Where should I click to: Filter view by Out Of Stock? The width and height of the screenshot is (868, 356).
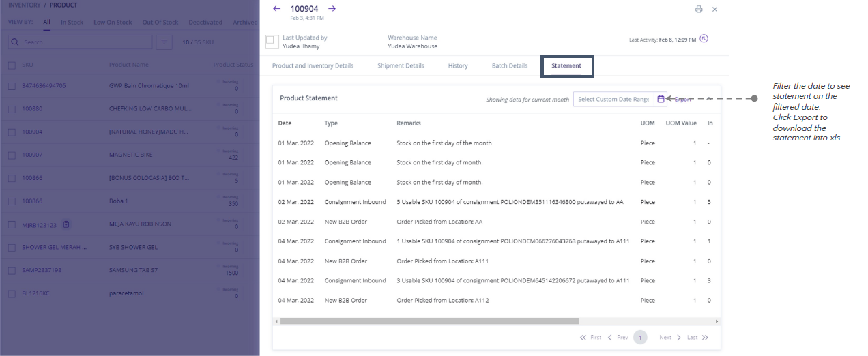click(160, 23)
